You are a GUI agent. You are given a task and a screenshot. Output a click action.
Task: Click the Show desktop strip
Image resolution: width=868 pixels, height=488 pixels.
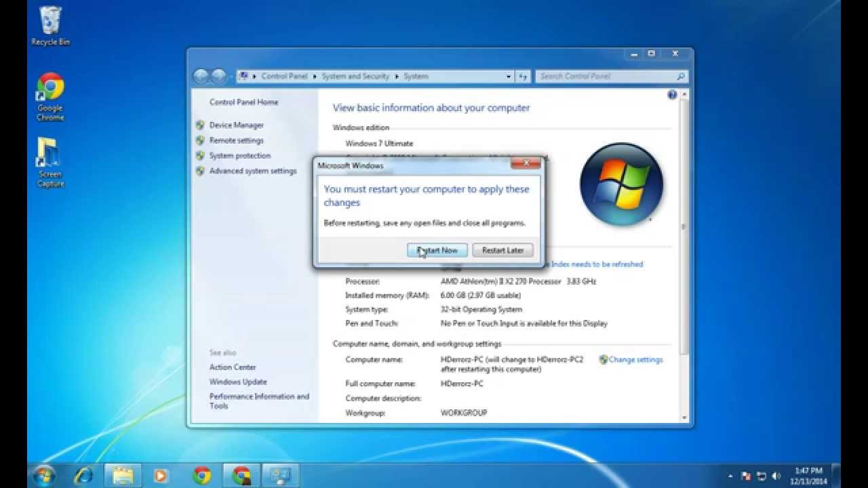pyautogui.click(x=837, y=475)
